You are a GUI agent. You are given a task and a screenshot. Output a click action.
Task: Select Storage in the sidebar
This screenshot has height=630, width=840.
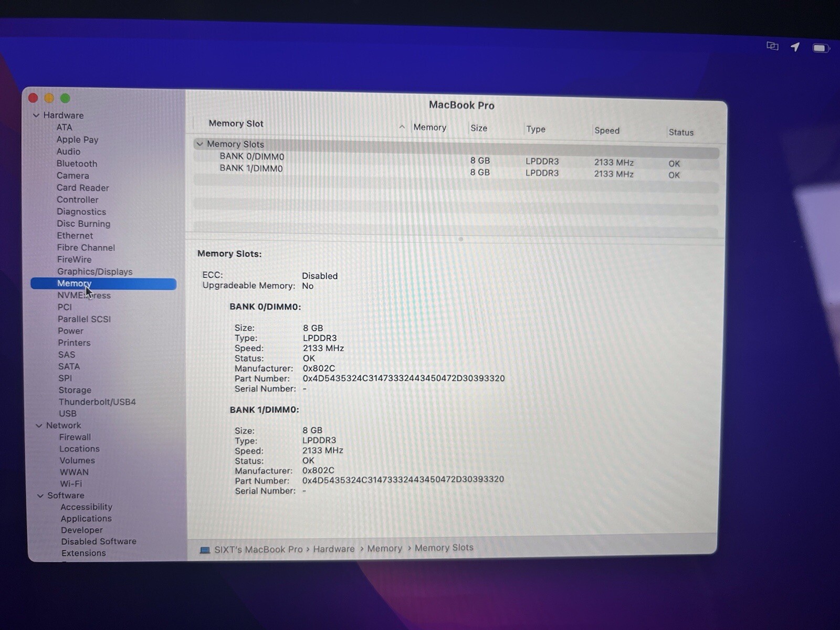click(75, 390)
